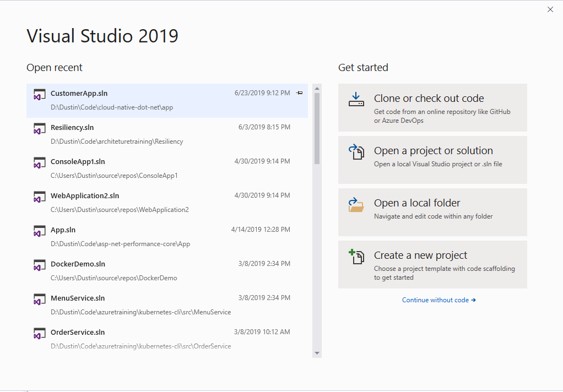Screen dimensions: 563x392
Task: Click path C:\Users\Dustin\source\repos\WebApplication2
Action: (120, 210)
